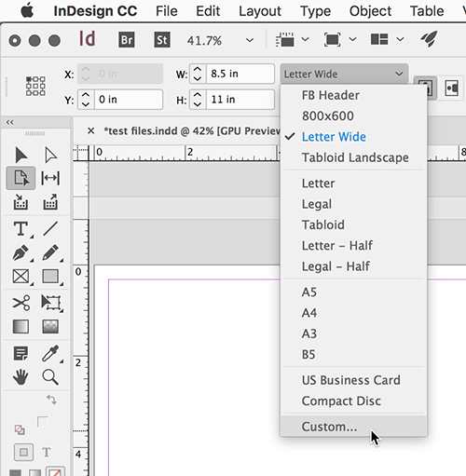Viewport: 466px width, 476px height.
Task: Select the Zoom magnifier tool
Action: click(x=50, y=377)
